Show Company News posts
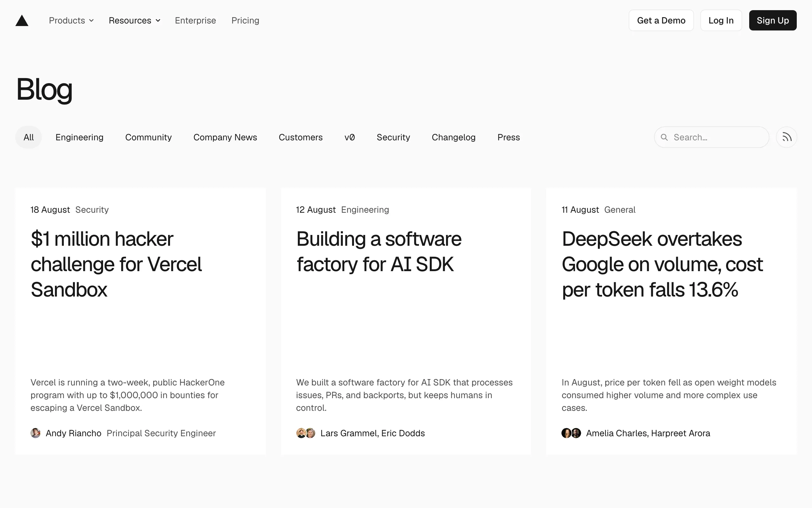The width and height of the screenshot is (812, 508). coord(225,137)
